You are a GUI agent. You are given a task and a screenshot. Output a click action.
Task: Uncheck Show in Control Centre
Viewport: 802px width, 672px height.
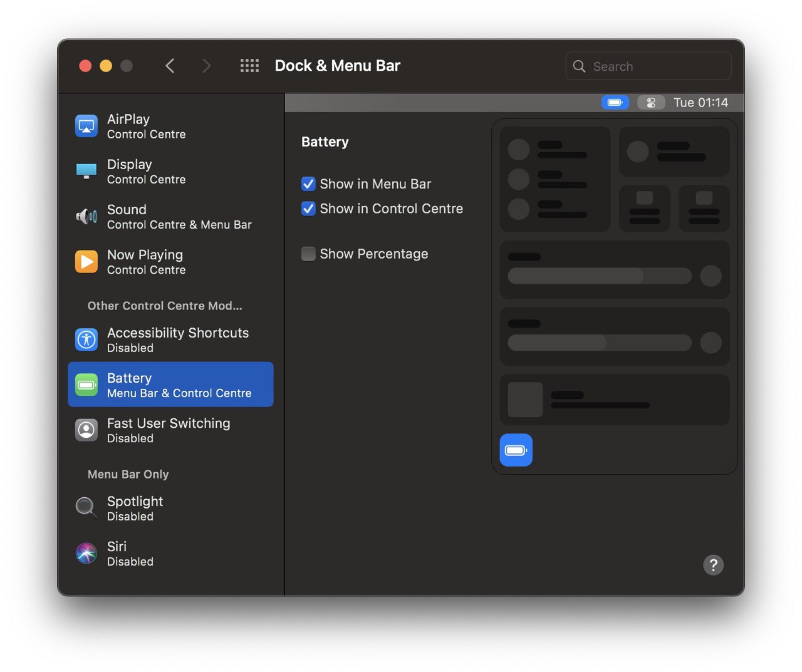click(x=308, y=209)
